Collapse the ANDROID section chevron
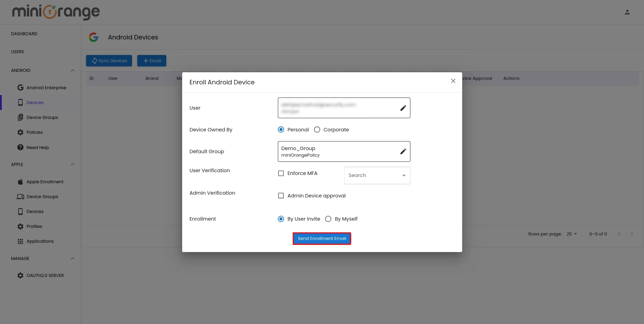Viewport: 644px width, 324px height. point(73,70)
